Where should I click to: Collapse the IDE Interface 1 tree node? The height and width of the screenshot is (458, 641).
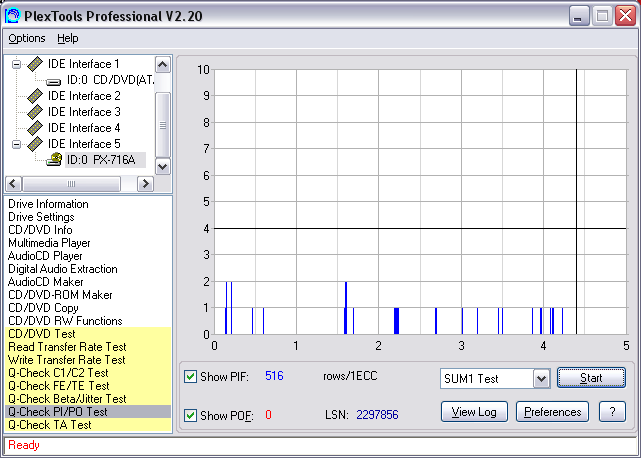(16, 65)
